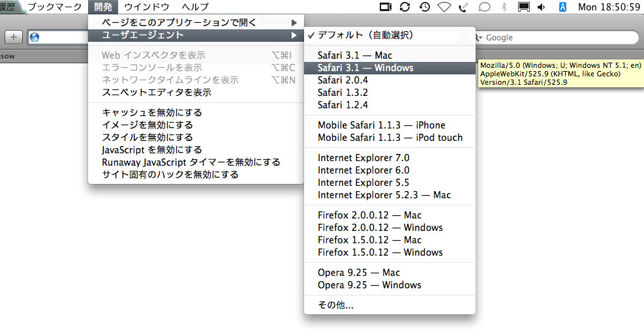The width and height of the screenshot is (644, 332).
Task: Toggle JavaScript を無効にする option
Action: pos(152,150)
